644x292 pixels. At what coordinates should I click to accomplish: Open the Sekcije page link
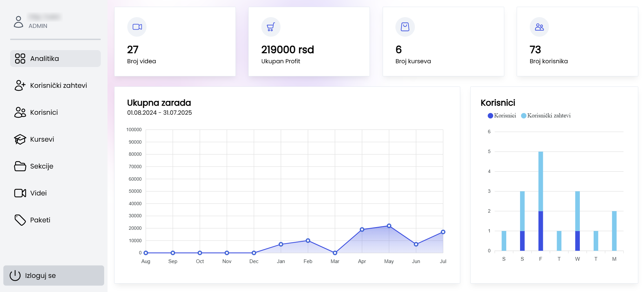(42, 166)
